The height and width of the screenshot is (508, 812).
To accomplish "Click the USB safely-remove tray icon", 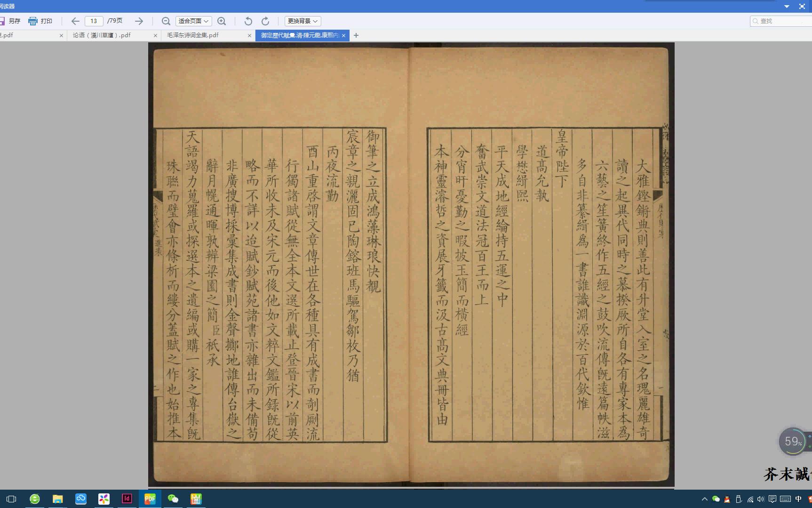I will 739,499.
